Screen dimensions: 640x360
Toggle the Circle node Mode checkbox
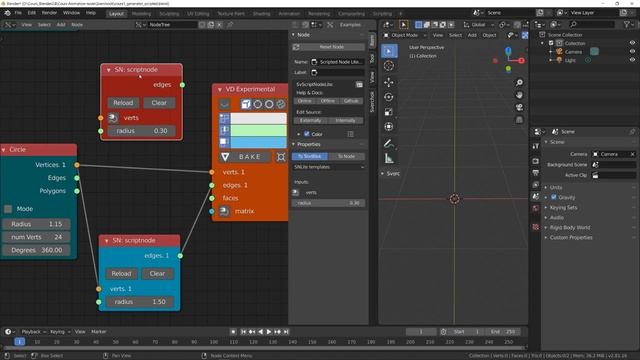8,209
